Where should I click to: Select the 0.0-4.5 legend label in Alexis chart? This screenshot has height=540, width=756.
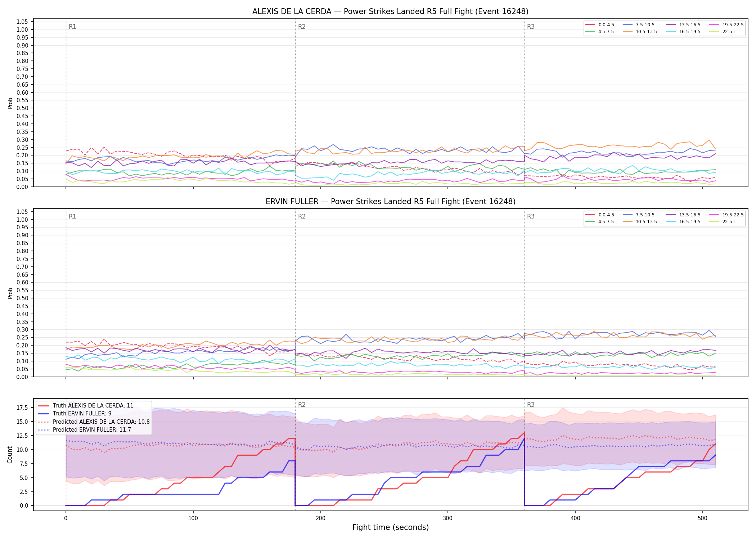[606, 25]
